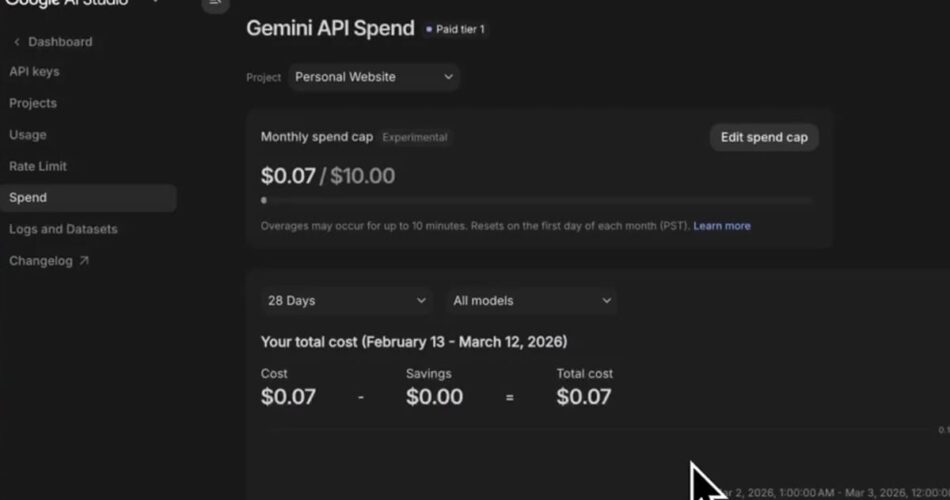Click the Gemini API Spend heading
950x500 pixels.
[x=330, y=28]
